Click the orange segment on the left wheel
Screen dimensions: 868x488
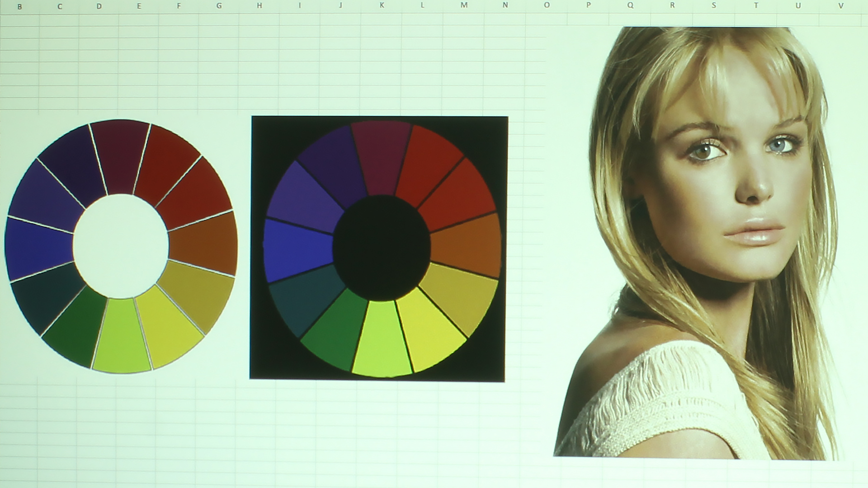(x=203, y=244)
